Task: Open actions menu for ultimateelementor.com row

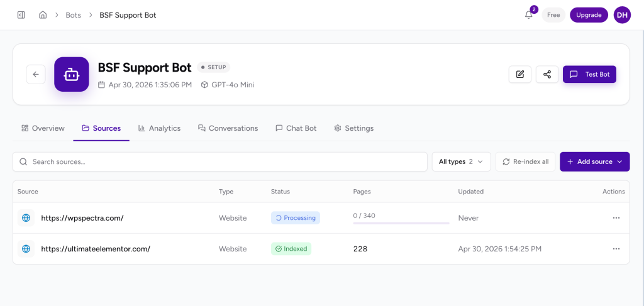Action: (616, 249)
